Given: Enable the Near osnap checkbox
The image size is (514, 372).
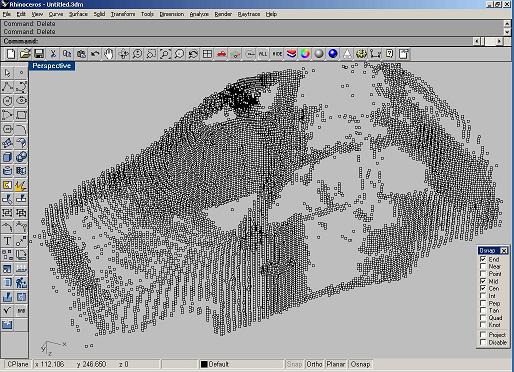Looking at the screenshot, I should (483, 266).
